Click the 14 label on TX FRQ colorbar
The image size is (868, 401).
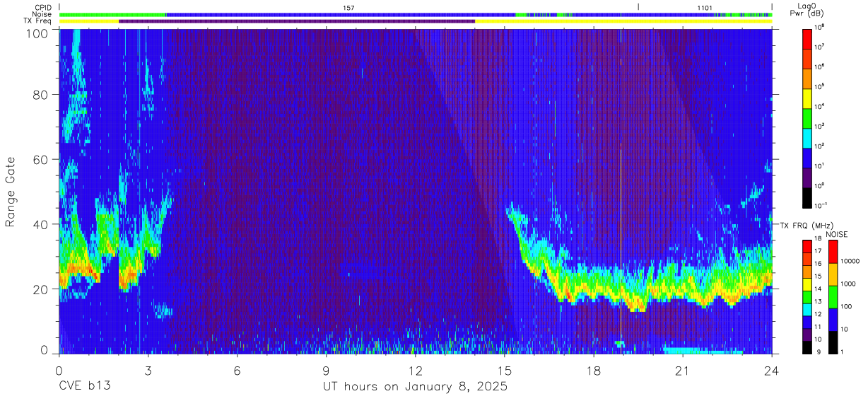819,289
